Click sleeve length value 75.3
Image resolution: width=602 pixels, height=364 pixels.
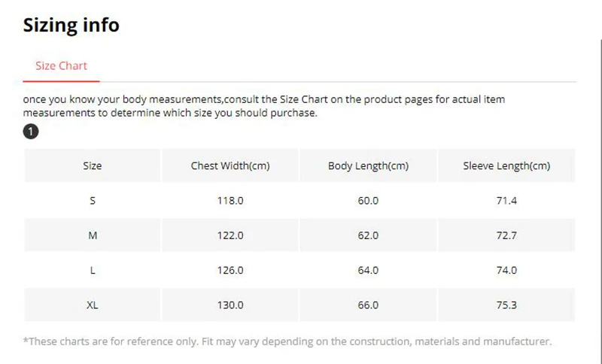(x=506, y=305)
